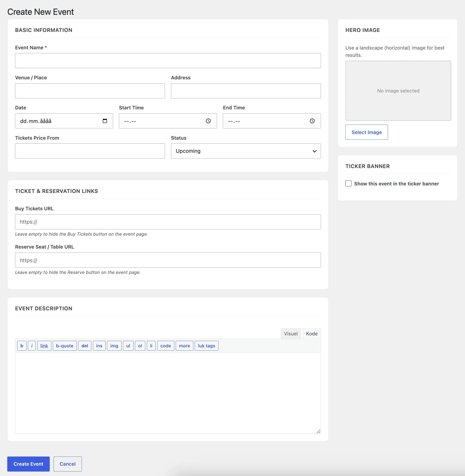Click the 'Show this event in the ticker banner' label
This screenshot has width=465, height=476.
point(397,184)
